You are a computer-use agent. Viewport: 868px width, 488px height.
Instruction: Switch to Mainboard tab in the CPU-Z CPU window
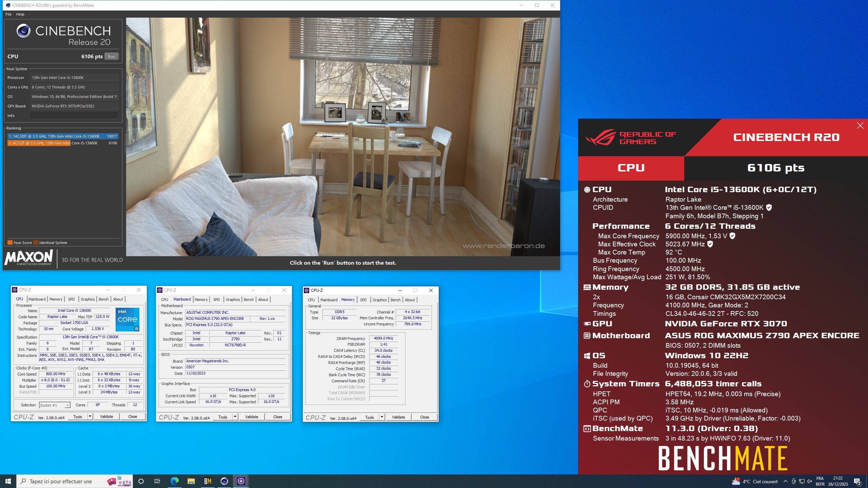pyautogui.click(x=37, y=299)
